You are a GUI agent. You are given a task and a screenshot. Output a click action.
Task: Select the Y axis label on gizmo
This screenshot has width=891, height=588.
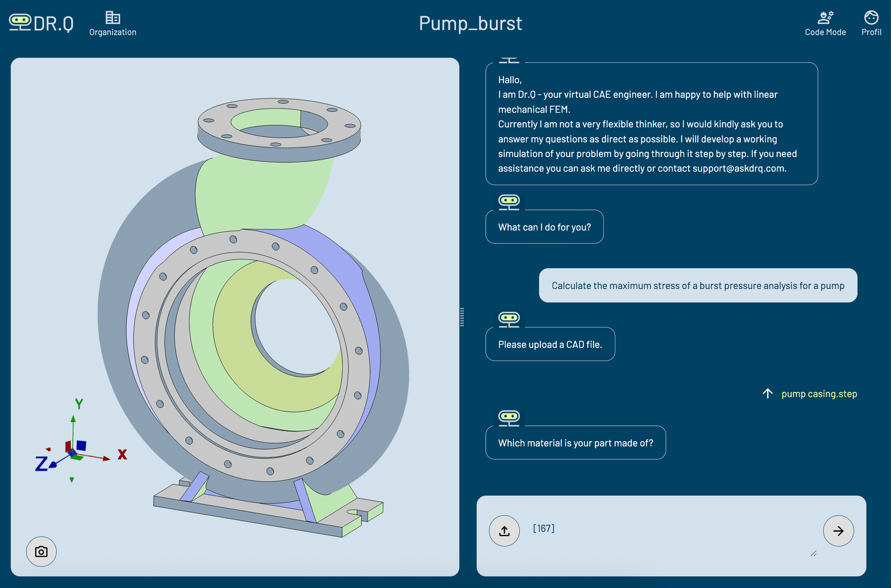click(x=79, y=403)
